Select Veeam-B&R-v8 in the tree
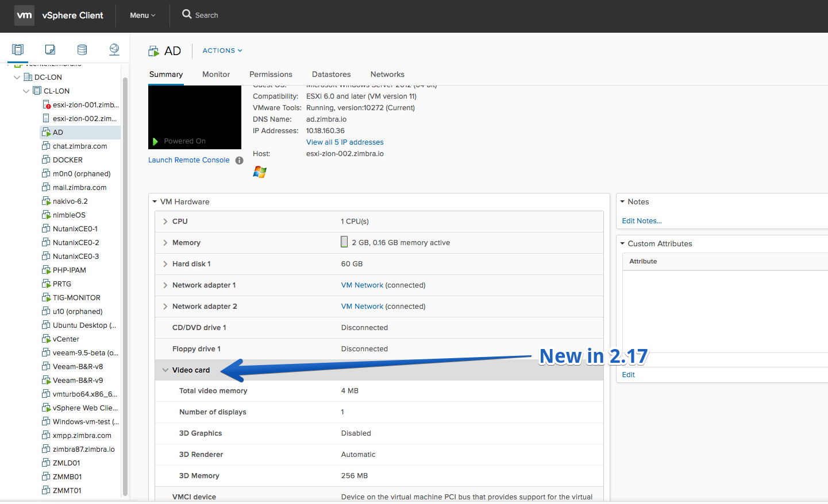This screenshot has width=828, height=504. click(78, 367)
